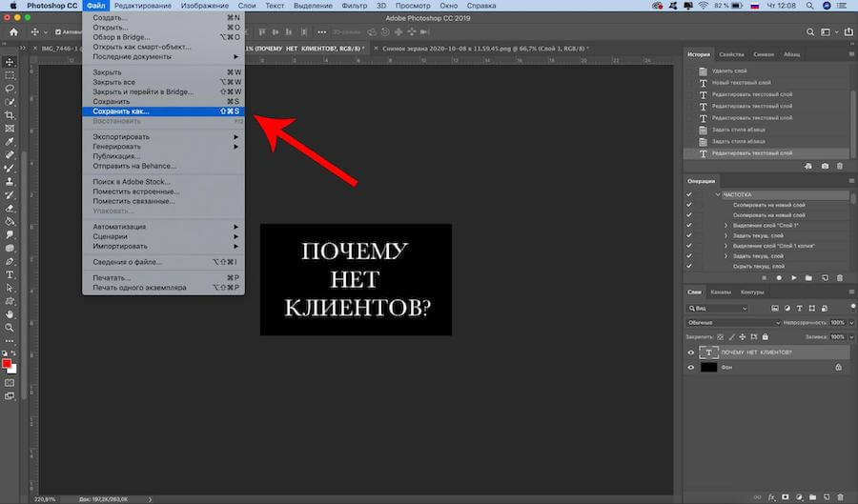Open the Непрозрачность opacity dropdown arrow

tap(849, 323)
